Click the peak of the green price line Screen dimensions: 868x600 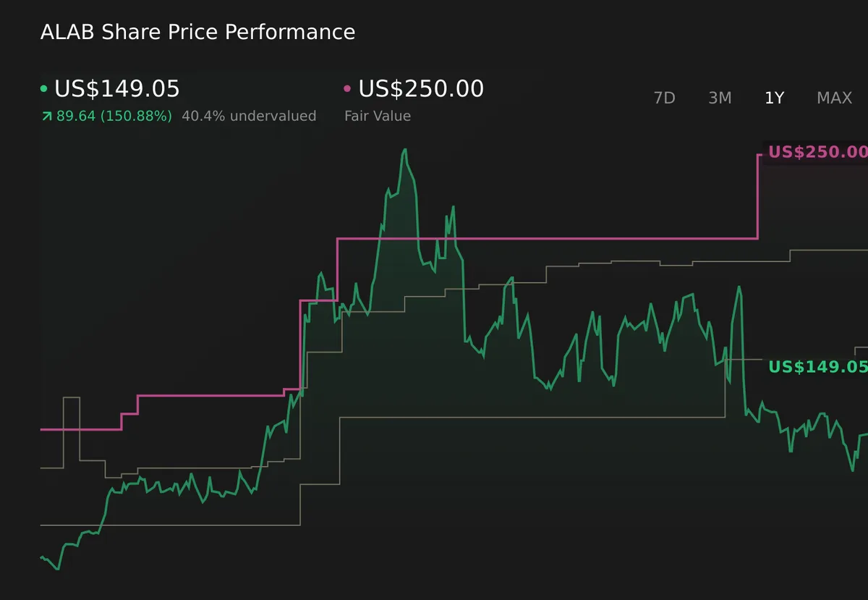[x=405, y=149]
